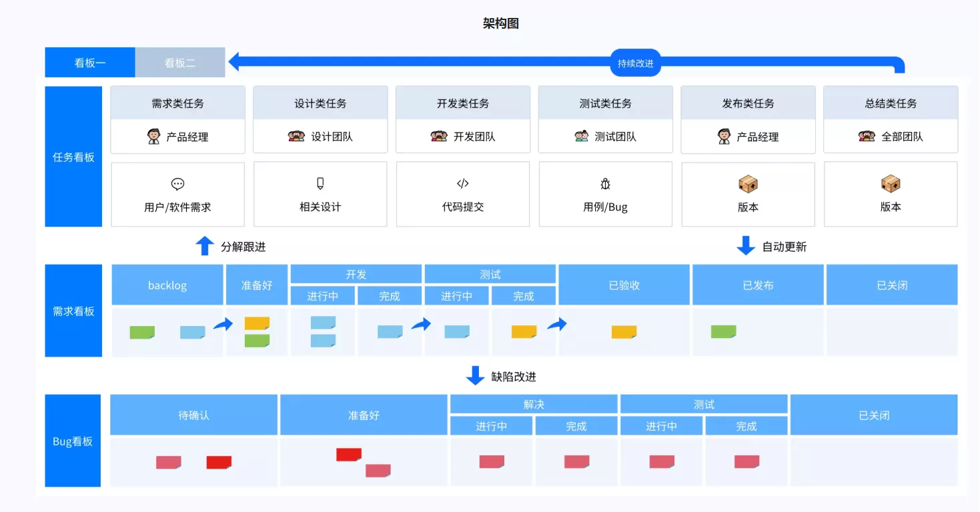Pick the pink note under 解决 进行中
Viewport: 980px width, 512px height.
point(492,461)
